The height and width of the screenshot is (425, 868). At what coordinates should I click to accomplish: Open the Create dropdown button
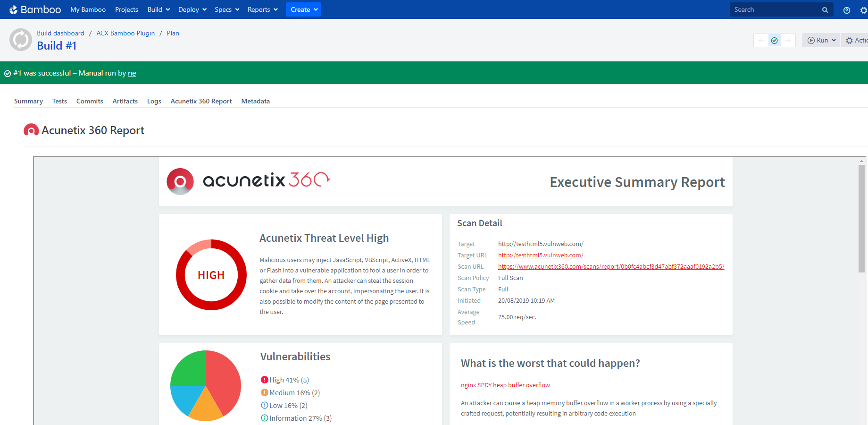[x=303, y=9]
